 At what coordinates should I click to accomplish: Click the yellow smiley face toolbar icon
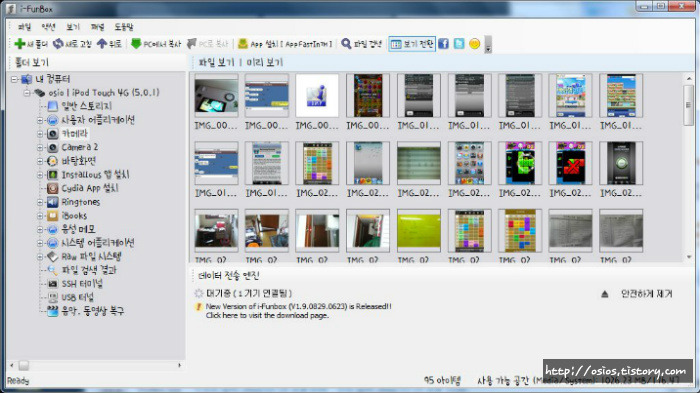[475, 44]
